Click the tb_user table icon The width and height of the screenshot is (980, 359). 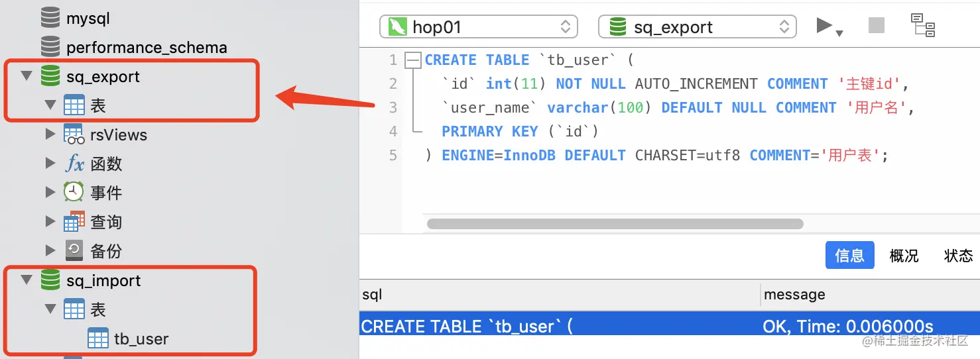[x=98, y=338]
